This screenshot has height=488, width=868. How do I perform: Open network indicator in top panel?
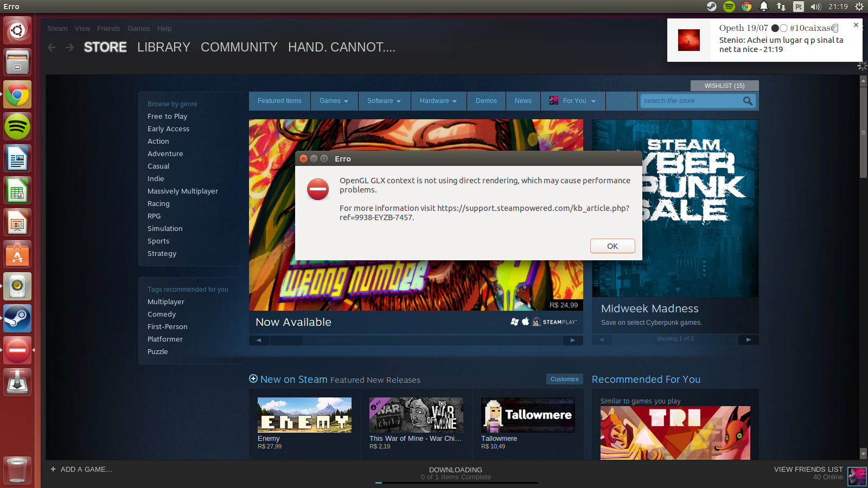(781, 7)
